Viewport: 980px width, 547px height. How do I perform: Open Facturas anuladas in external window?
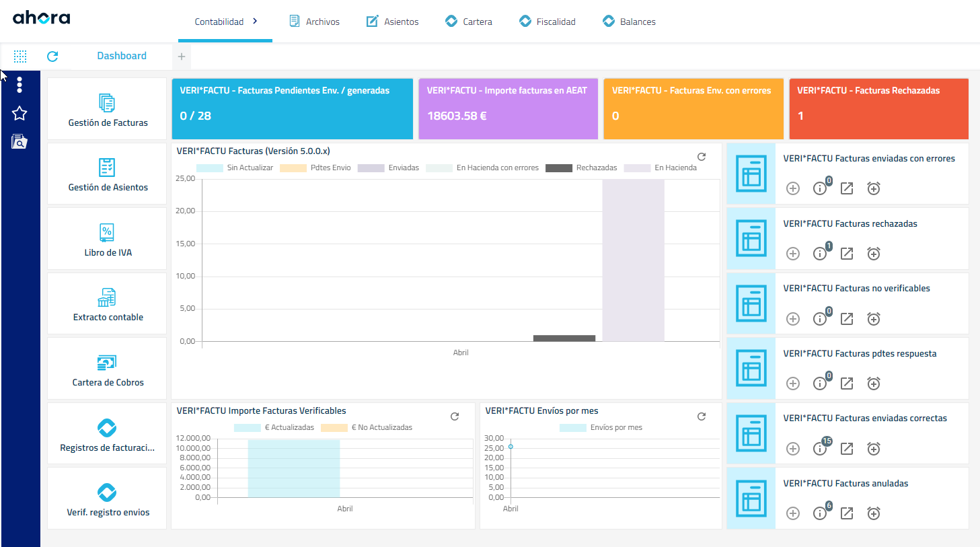(x=847, y=513)
